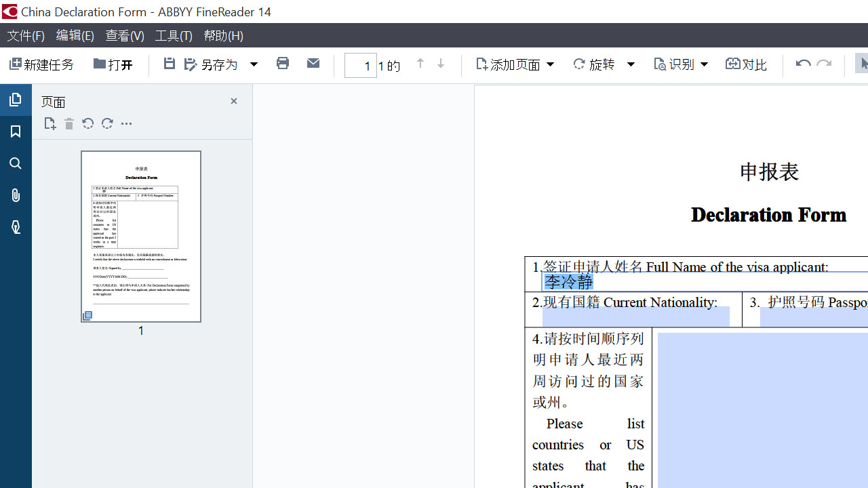Open the 添加页面 dropdown arrow
Image resolution: width=868 pixels, height=488 pixels.
point(551,64)
